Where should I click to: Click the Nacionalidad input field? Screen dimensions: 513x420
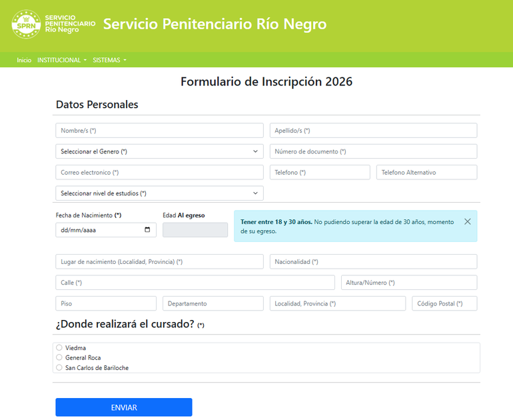pyautogui.click(x=373, y=261)
